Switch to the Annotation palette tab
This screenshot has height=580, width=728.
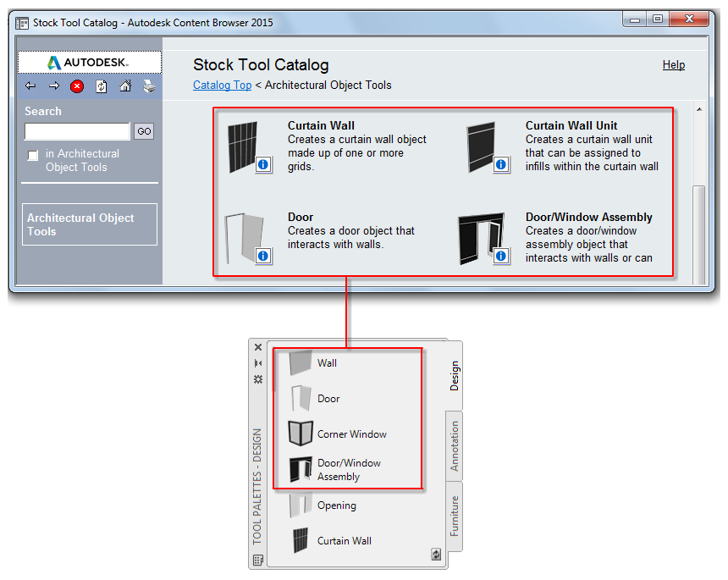454,446
